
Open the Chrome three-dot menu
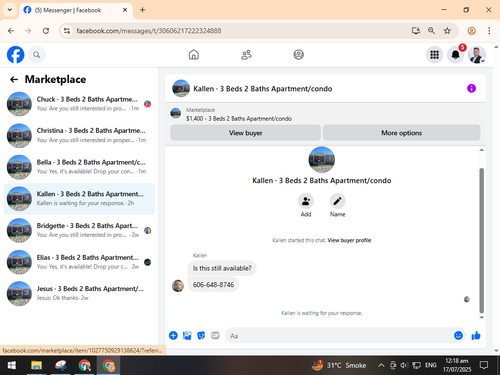coord(489,31)
